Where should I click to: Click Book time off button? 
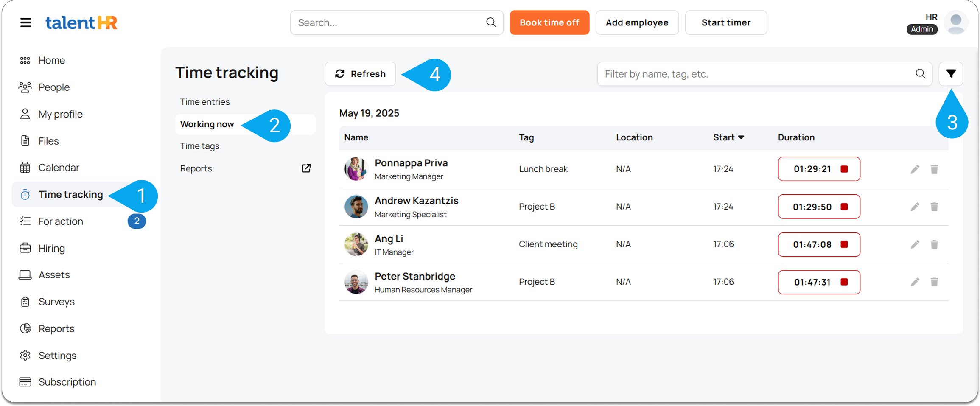click(x=549, y=22)
